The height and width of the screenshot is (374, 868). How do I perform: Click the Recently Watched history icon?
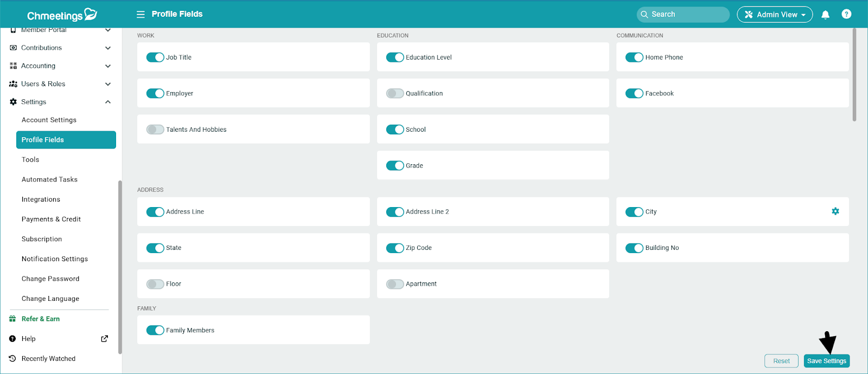(x=12, y=359)
